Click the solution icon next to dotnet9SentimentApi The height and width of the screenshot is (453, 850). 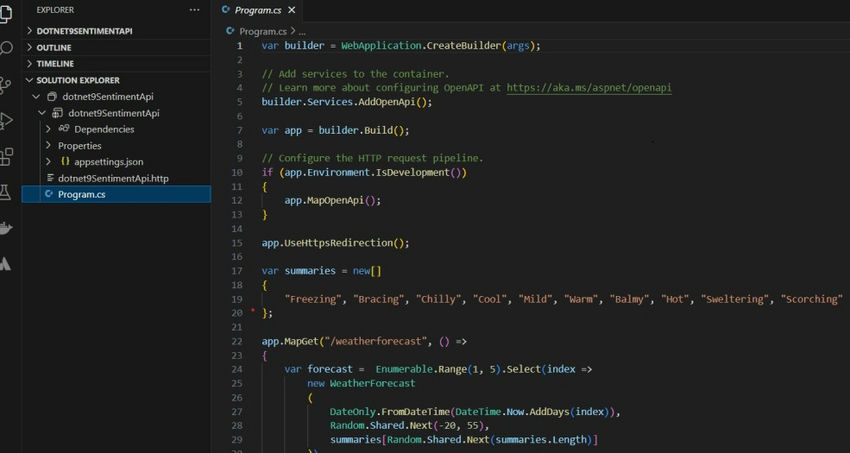[x=52, y=97]
